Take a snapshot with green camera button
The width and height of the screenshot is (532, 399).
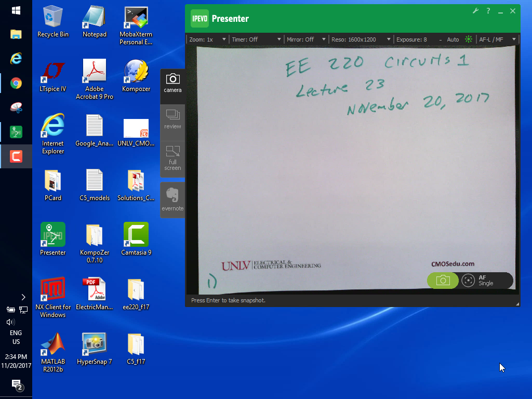pyautogui.click(x=443, y=281)
